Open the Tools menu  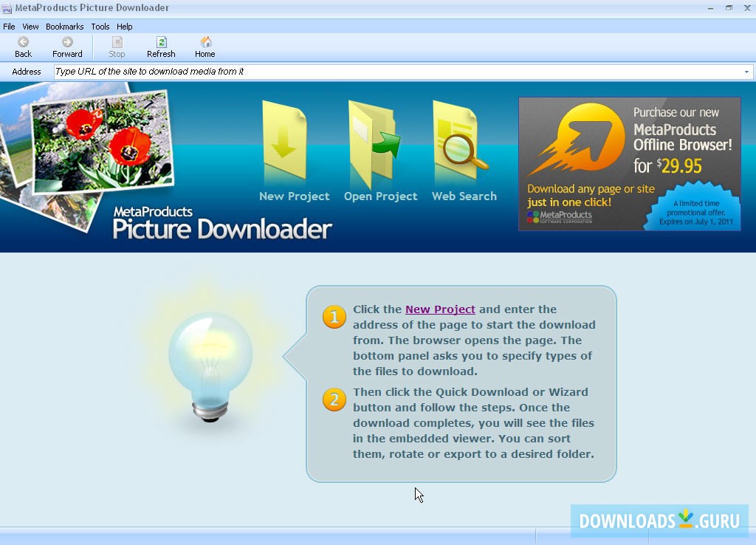(x=100, y=27)
